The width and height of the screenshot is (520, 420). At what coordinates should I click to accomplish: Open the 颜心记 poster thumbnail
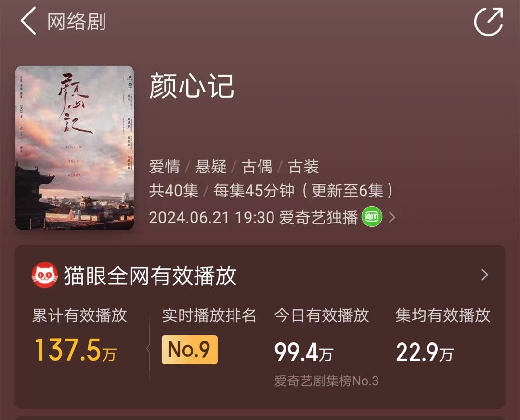[75, 147]
